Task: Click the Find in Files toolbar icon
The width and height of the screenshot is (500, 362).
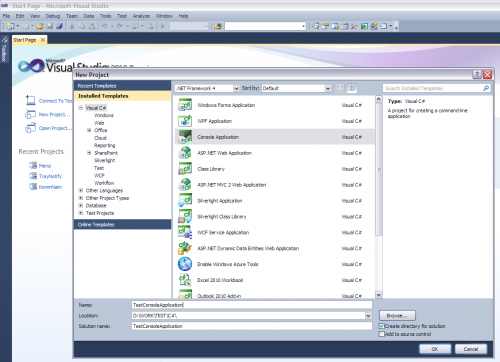Action: (218, 26)
